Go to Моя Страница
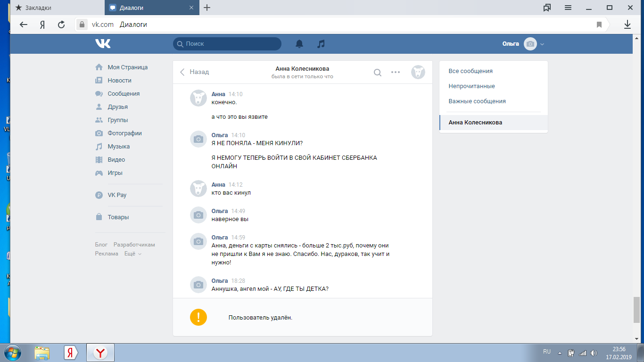The image size is (644, 362). coord(127,67)
